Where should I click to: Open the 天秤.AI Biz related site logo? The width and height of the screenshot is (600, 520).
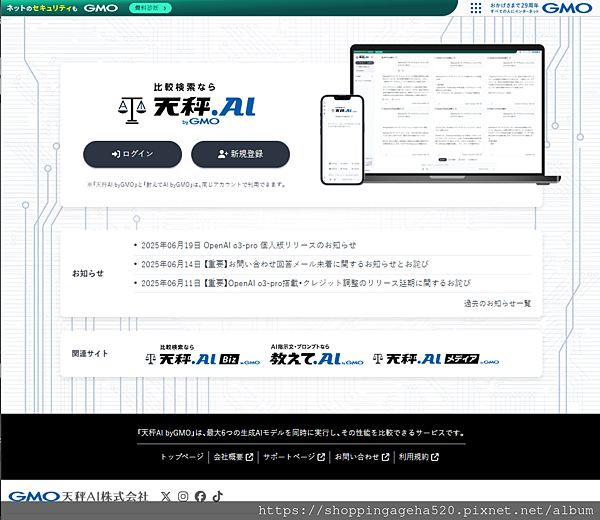tap(203, 354)
